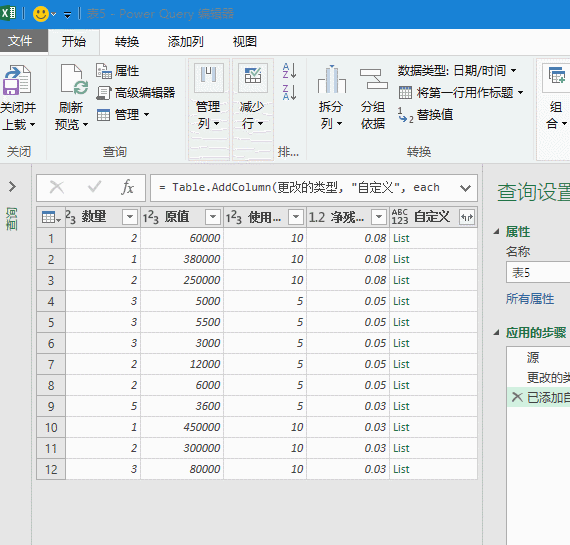Confirm the formula with the checkmark button
The height and width of the screenshot is (545, 570).
pos(95,188)
